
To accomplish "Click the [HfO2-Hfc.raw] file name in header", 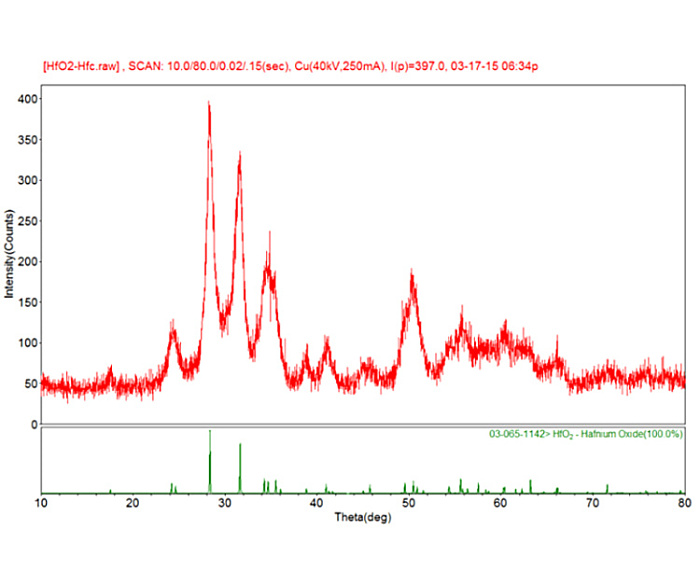I will pos(81,66).
